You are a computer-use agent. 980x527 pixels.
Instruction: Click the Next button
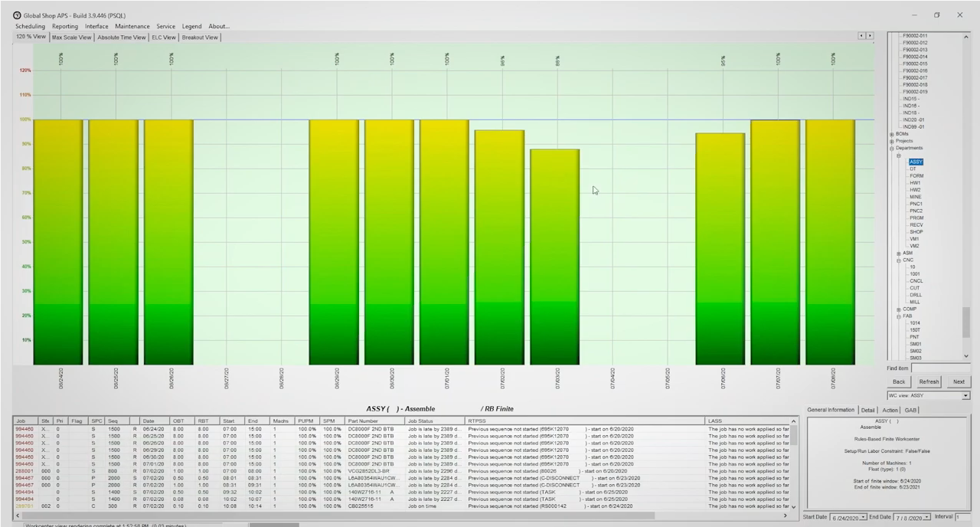click(959, 381)
